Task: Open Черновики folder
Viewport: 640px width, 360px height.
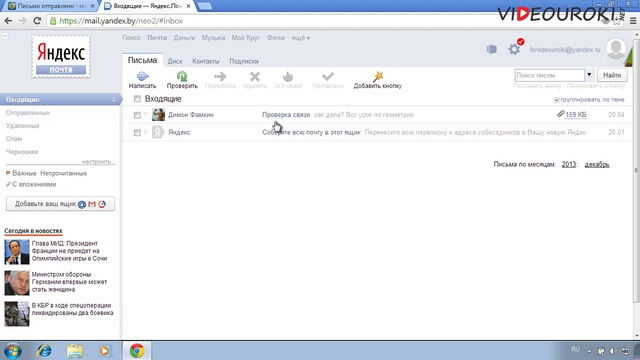Action: (22, 152)
